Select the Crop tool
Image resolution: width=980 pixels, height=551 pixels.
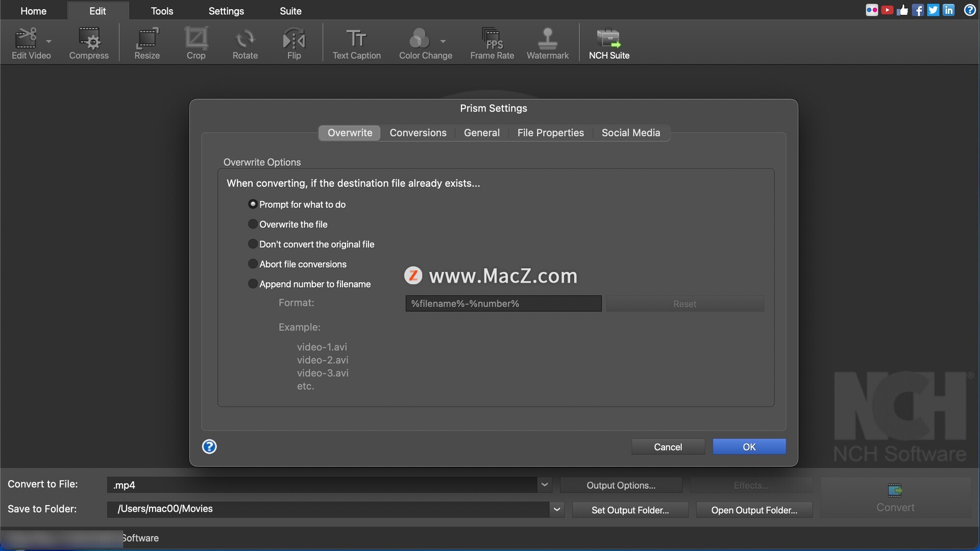(196, 43)
